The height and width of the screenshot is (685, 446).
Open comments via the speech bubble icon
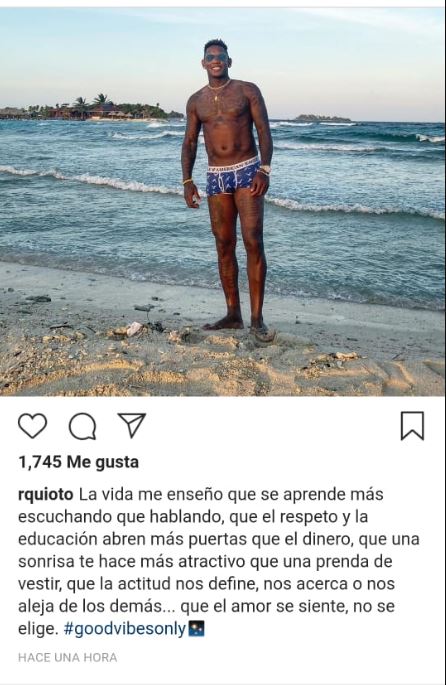tap(83, 426)
